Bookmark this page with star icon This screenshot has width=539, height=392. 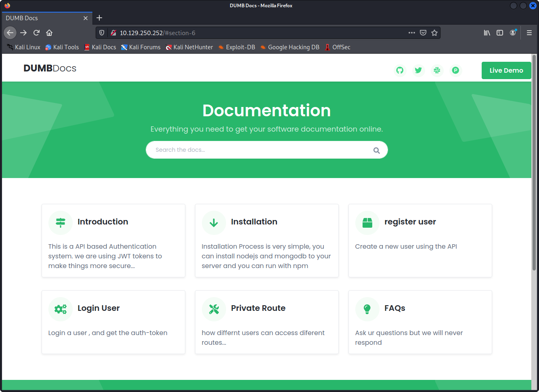tap(434, 33)
